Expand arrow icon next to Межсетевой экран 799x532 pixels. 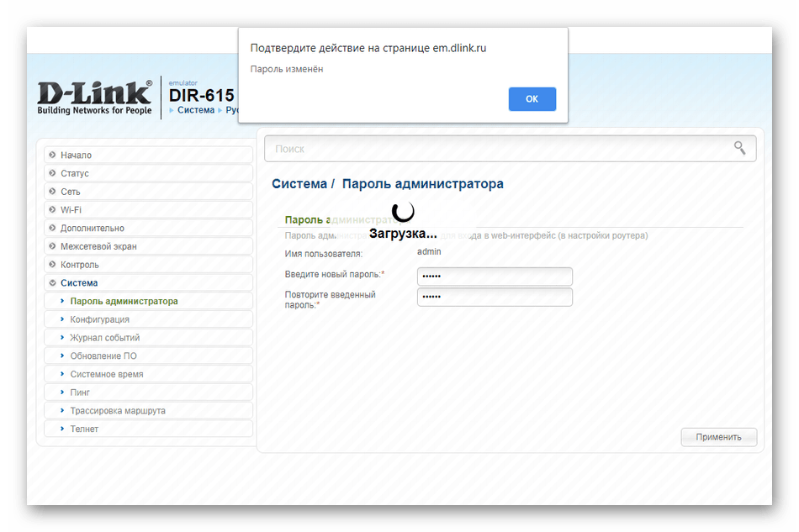tap(52, 246)
